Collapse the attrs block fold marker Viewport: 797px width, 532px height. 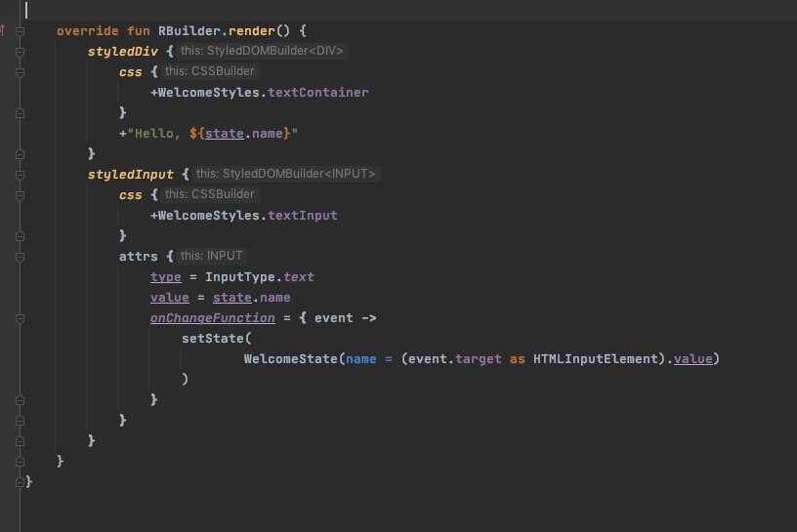click(20, 257)
